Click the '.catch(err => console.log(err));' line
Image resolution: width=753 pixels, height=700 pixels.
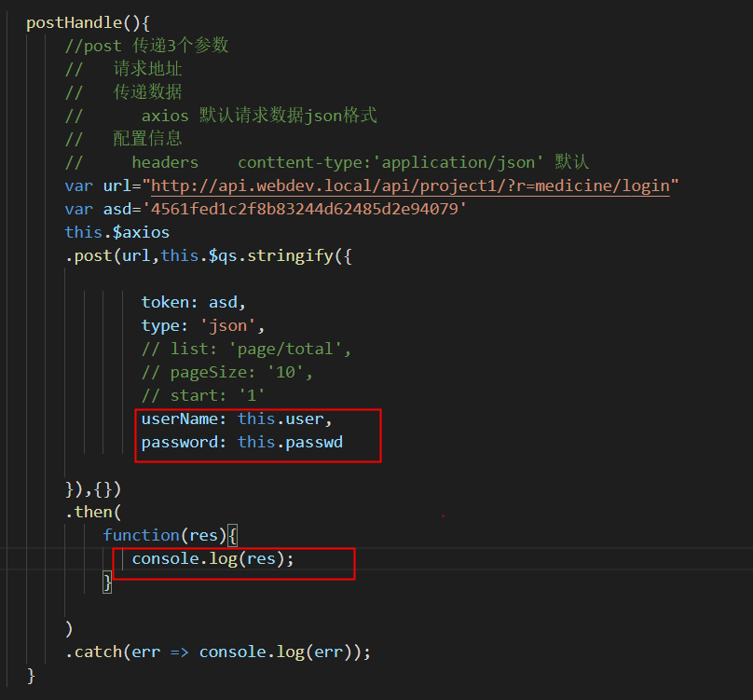[218, 652]
